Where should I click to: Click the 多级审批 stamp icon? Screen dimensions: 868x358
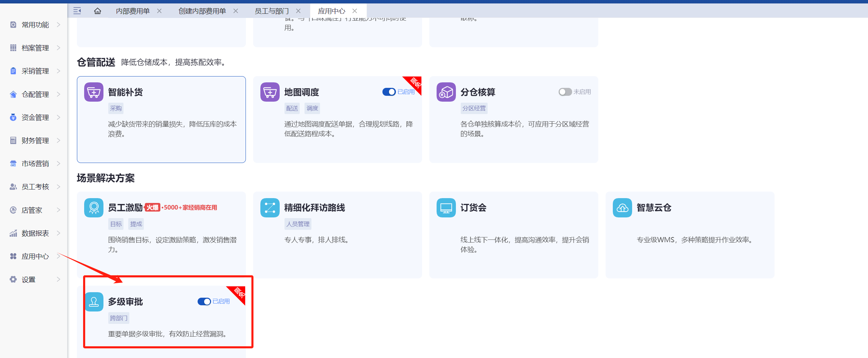(94, 302)
